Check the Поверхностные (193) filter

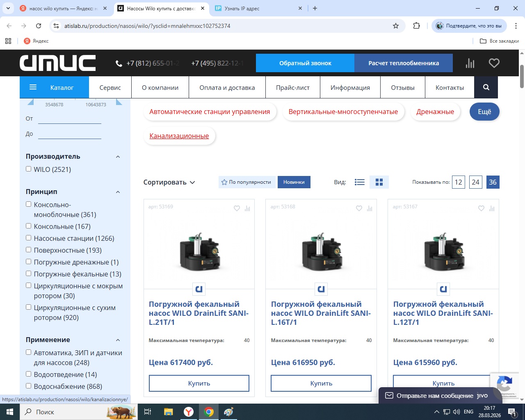click(x=28, y=250)
